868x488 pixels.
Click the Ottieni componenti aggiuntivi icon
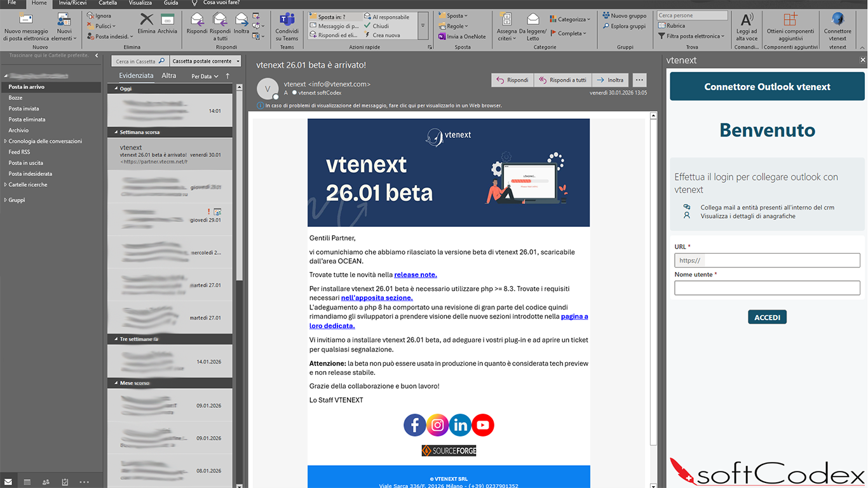point(790,18)
